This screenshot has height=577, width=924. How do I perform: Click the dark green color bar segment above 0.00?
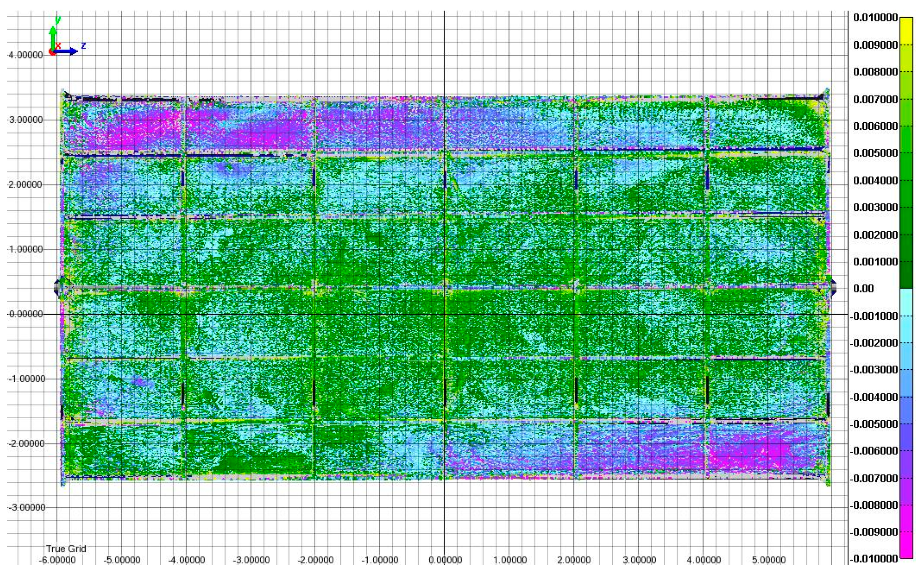tap(906, 275)
